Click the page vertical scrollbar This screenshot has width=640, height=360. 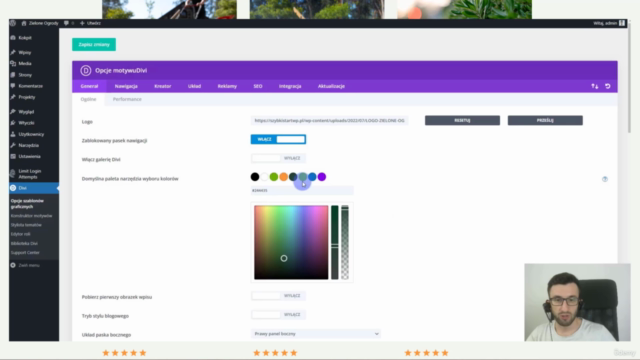tap(629, 78)
